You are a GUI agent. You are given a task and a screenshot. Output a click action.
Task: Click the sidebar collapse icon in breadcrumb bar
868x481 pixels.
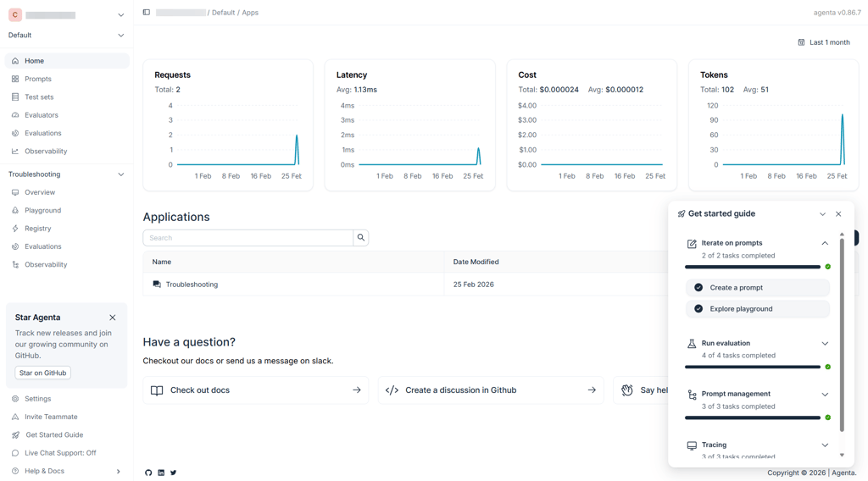[146, 12]
